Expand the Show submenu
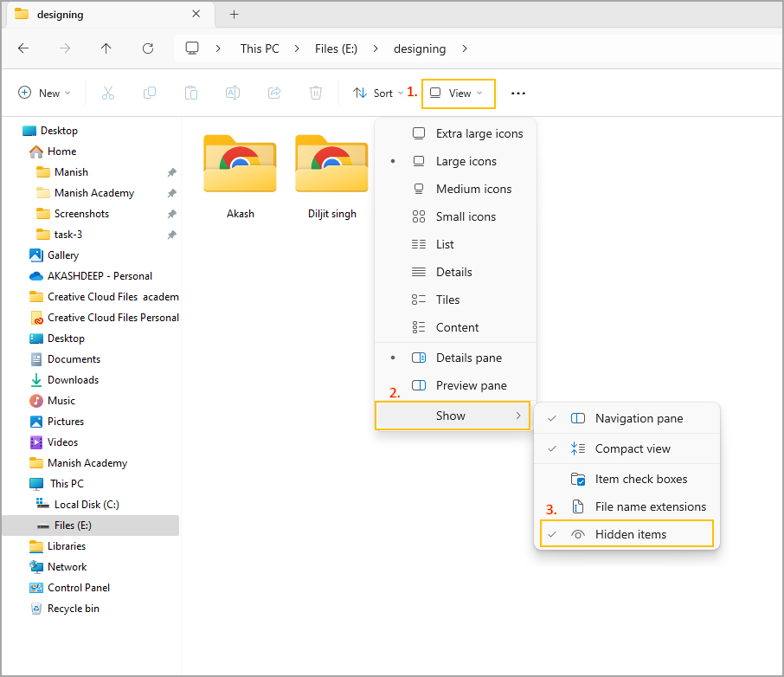Image resolution: width=784 pixels, height=677 pixels. [452, 416]
